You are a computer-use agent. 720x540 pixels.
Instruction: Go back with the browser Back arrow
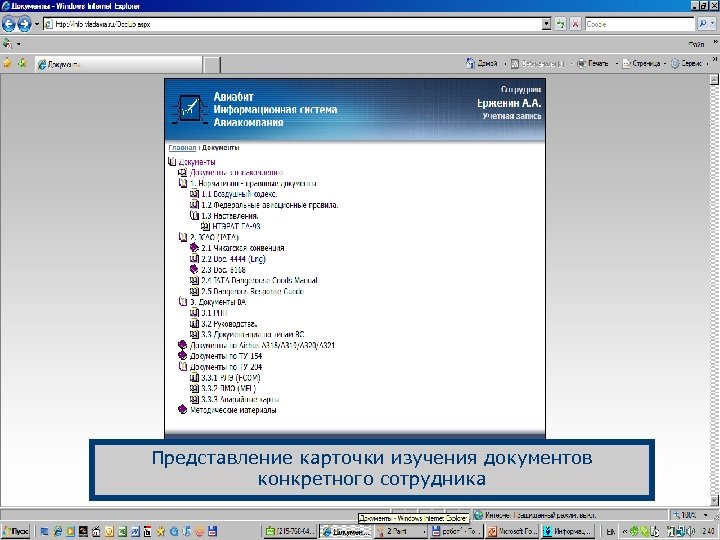[x=8, y=24]
